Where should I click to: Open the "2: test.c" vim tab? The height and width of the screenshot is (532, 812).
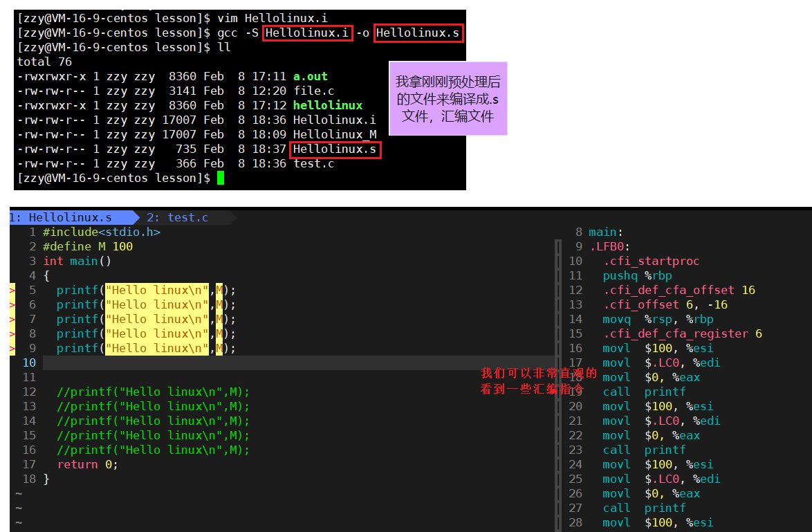point(177,217)
